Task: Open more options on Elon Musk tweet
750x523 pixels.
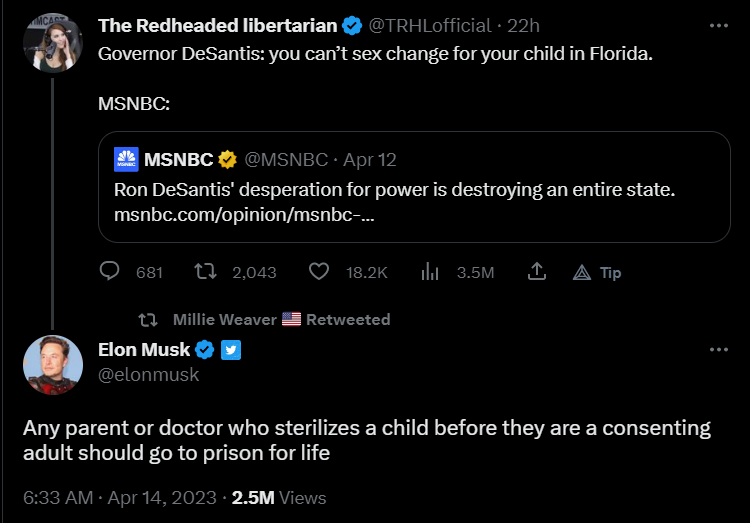Action: click(x=718, y=350)
